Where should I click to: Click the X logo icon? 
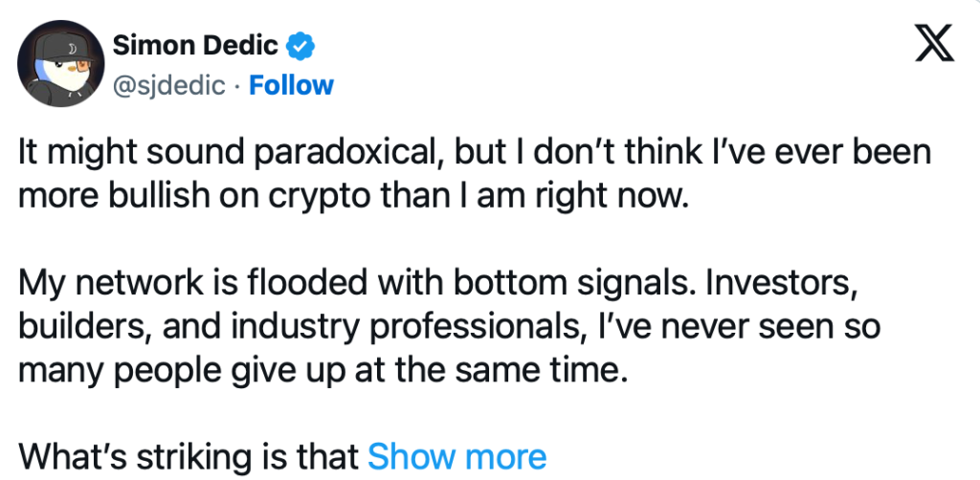pos(934,43)
